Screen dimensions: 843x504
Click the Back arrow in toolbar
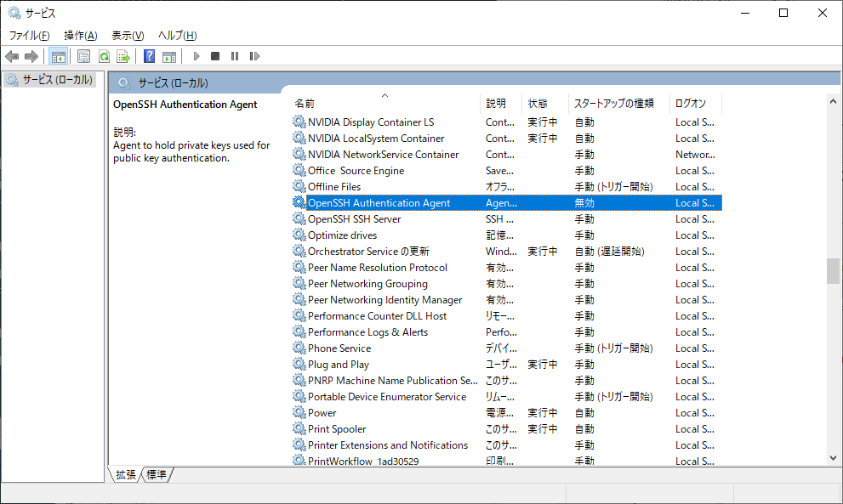tap(12, 56)
